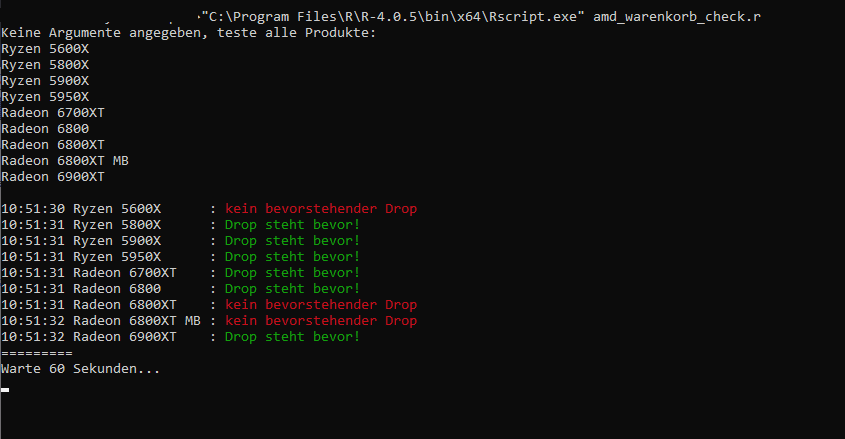
Task: Click the blinking cursor on the last line
Action: 5,389
